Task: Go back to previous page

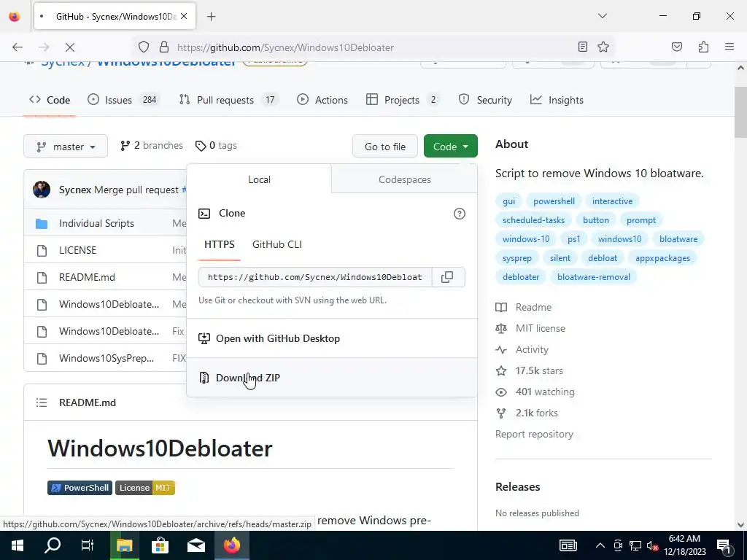Action: 18,47
